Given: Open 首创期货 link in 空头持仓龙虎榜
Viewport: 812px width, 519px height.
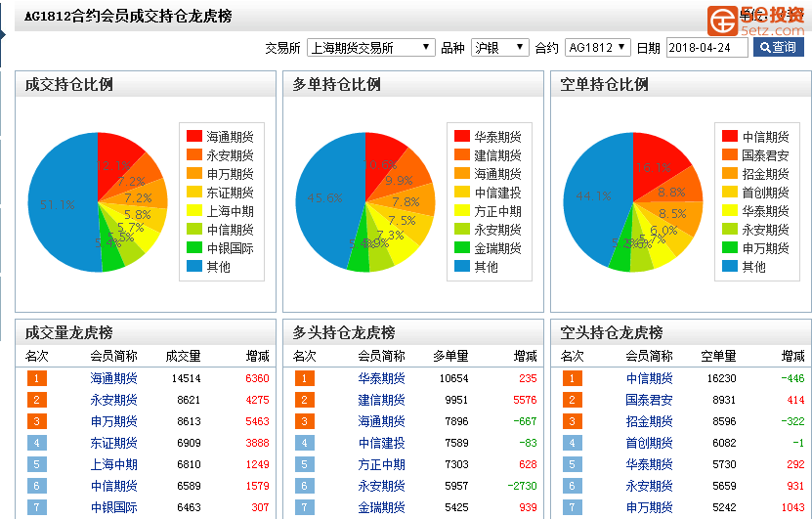Looking at the screenshot, I should tap(650, 443).
